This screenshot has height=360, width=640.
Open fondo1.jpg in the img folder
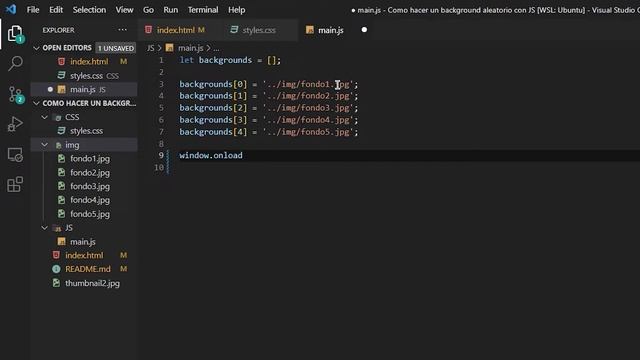pos(90,158)
